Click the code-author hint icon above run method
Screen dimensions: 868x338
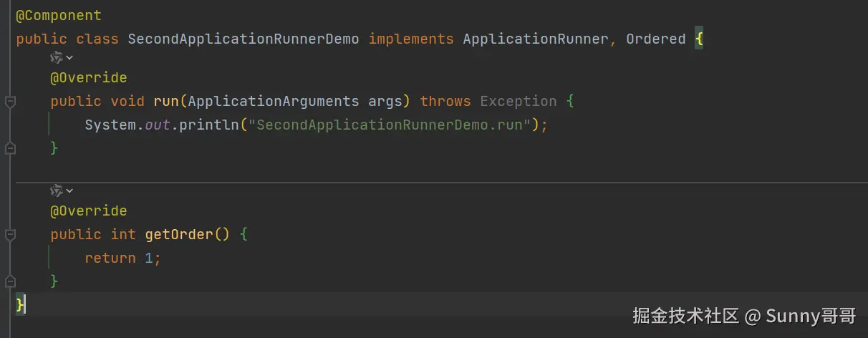[57, 57]
